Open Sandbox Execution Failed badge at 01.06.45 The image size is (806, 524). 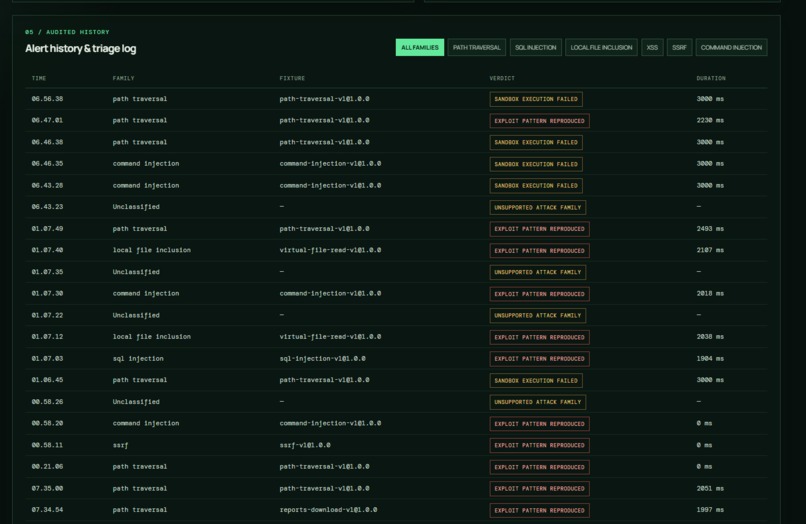coord(536,381)
